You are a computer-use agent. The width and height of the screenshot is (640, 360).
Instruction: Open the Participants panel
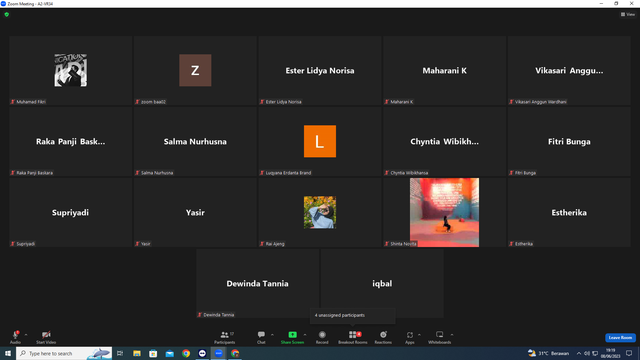225,337
